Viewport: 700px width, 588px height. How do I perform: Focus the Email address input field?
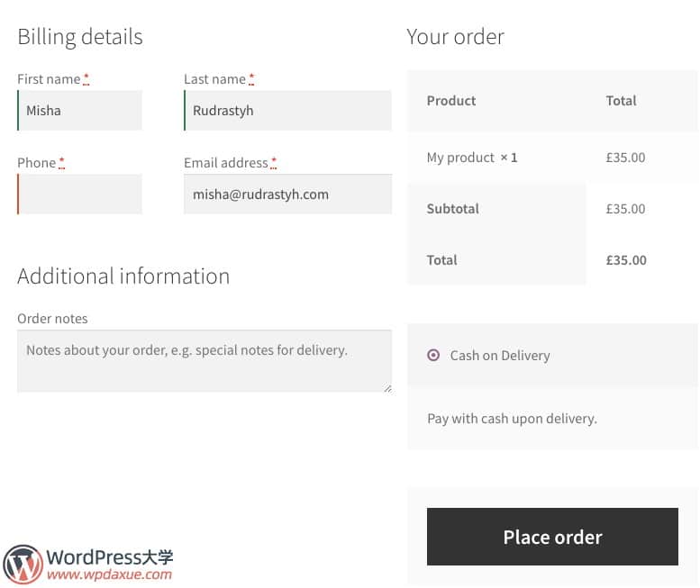click(287, 194)
